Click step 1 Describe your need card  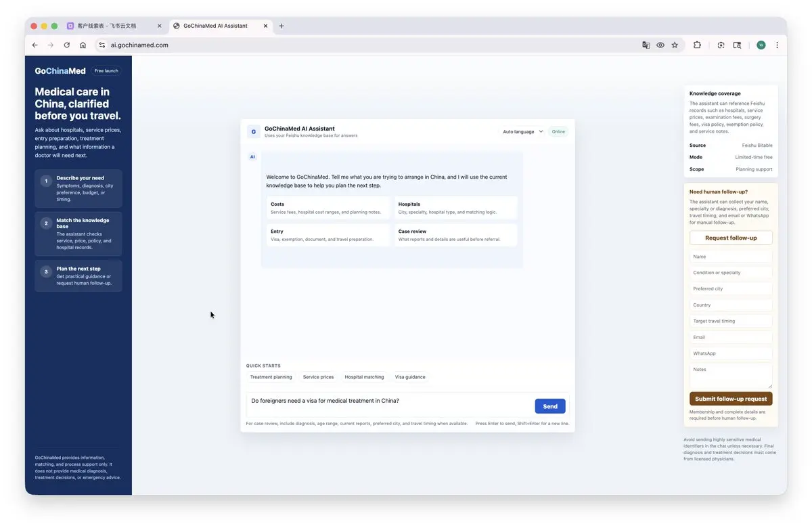pos(78,188)
